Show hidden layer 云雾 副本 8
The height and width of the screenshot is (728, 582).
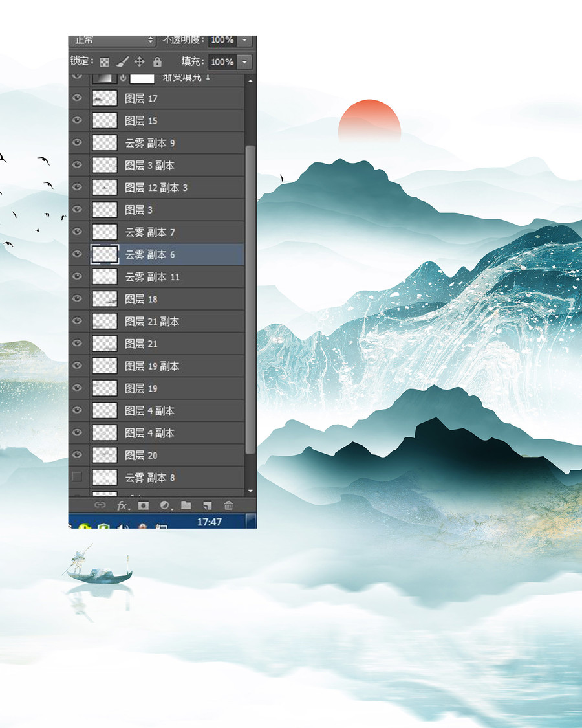(77, 477)
